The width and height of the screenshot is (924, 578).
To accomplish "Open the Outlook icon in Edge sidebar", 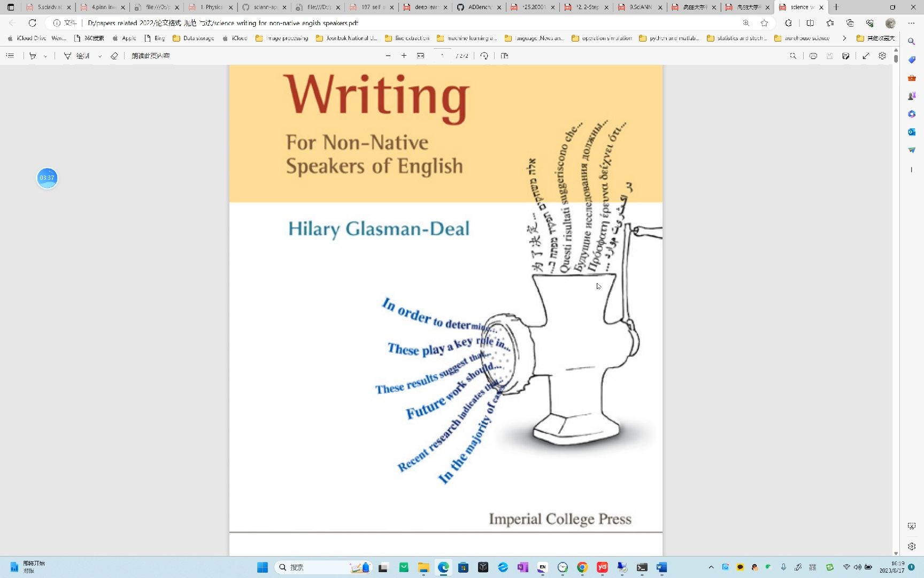I will coord(912,132).
